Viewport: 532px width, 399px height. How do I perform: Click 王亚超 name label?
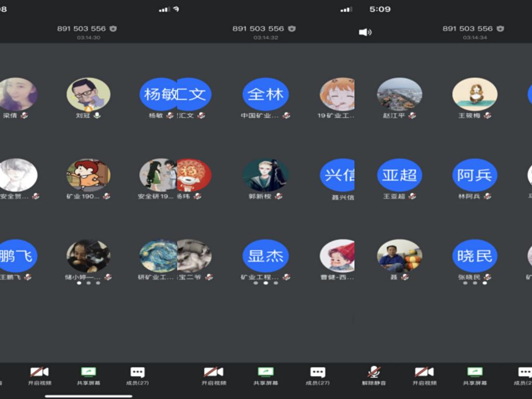tap(394, 196)
